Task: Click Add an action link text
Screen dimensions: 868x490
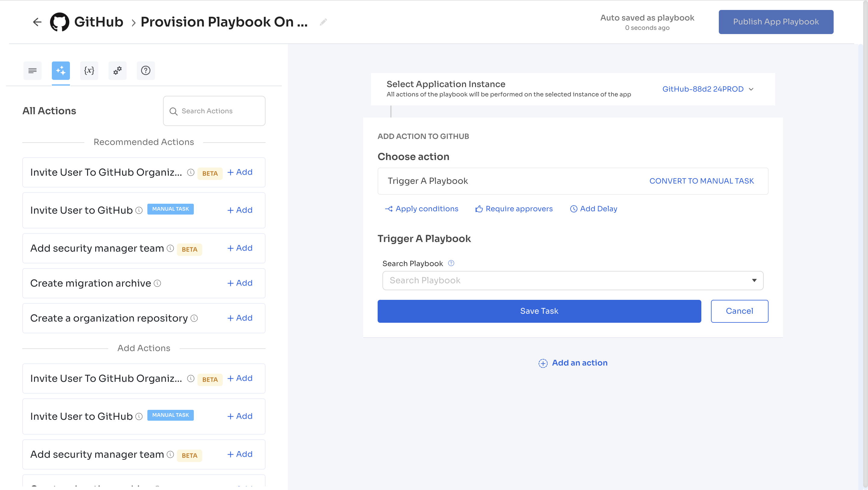Action: pos(580,363)
